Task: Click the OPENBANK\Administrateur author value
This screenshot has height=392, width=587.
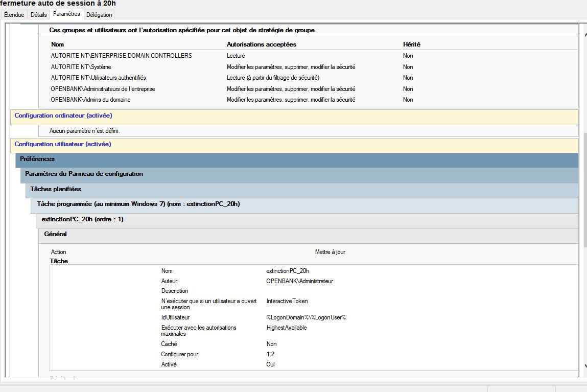Action: (x=299, y=281)
